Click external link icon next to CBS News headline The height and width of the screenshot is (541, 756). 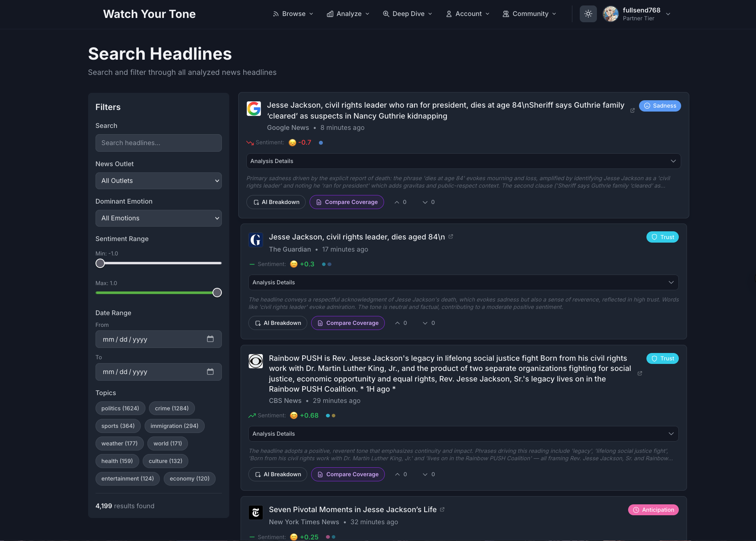[640, 373]
